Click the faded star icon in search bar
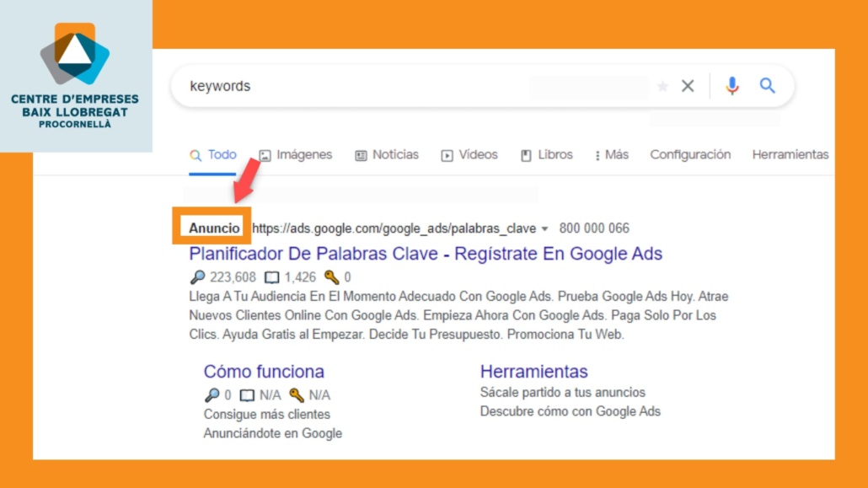 (662, 86)
